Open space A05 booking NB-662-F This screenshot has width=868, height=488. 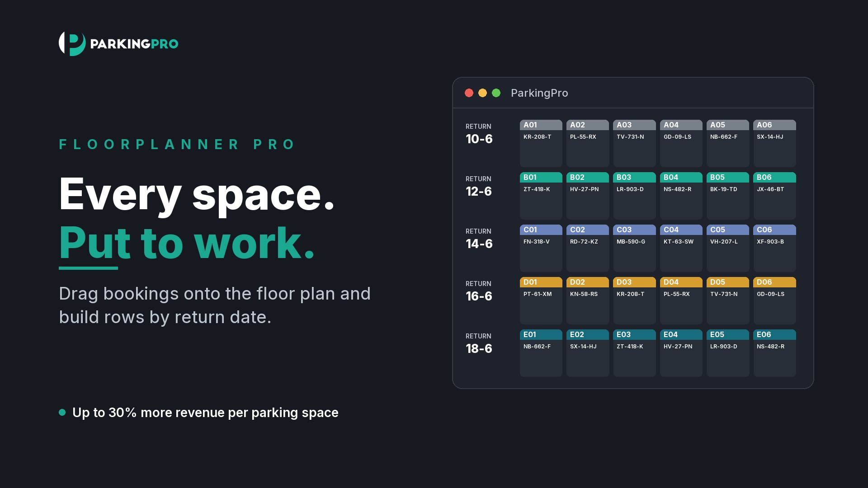point(727,143)
